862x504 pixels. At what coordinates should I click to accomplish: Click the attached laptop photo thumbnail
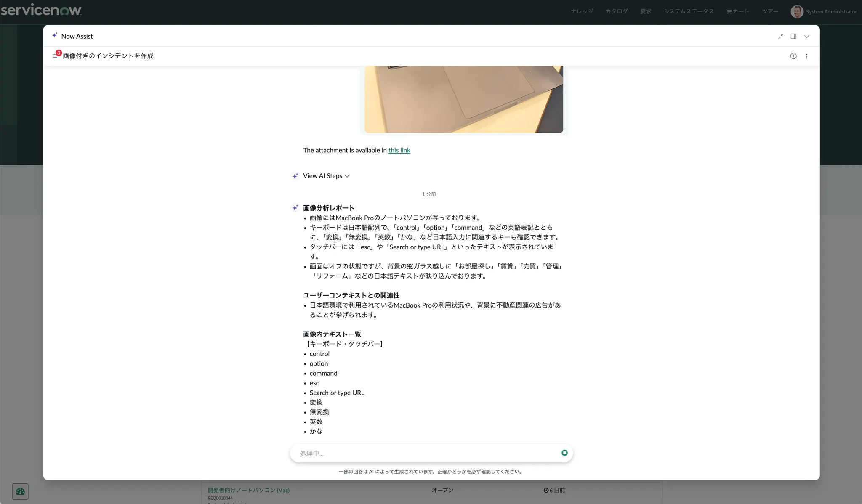[463, 99]
